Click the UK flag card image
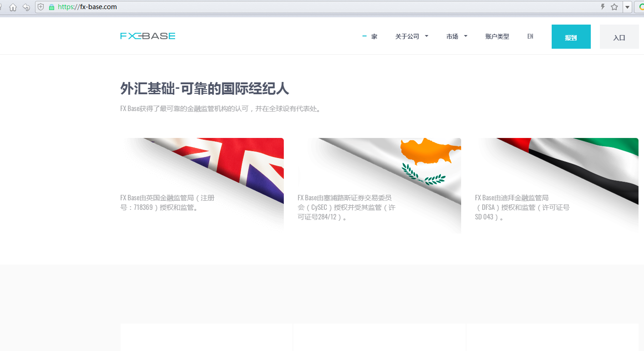This screenshot has height=351, width=644. pyautogui.click(x=202, y=186)
